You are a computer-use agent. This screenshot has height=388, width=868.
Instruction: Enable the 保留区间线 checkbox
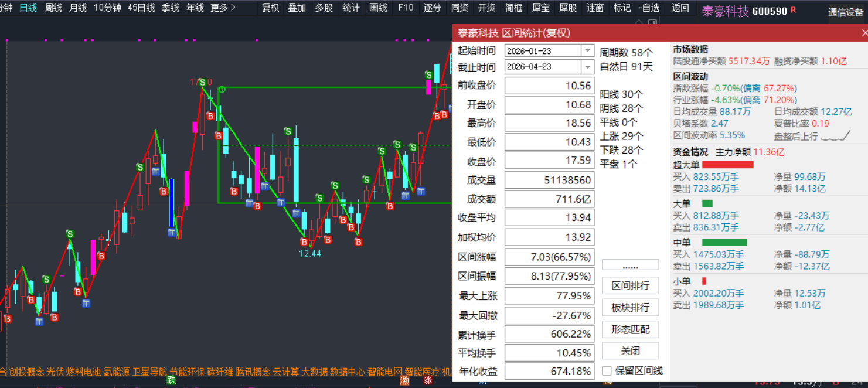tap(607, 371)
